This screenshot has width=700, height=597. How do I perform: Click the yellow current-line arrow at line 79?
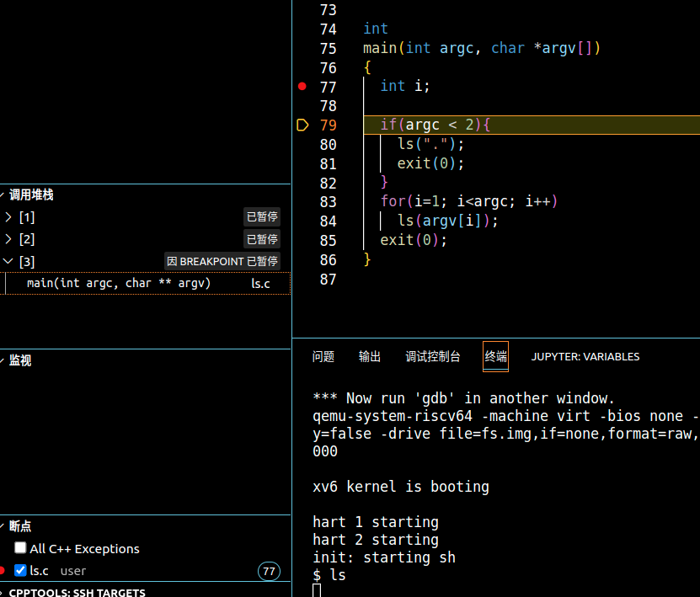point(302,125)
